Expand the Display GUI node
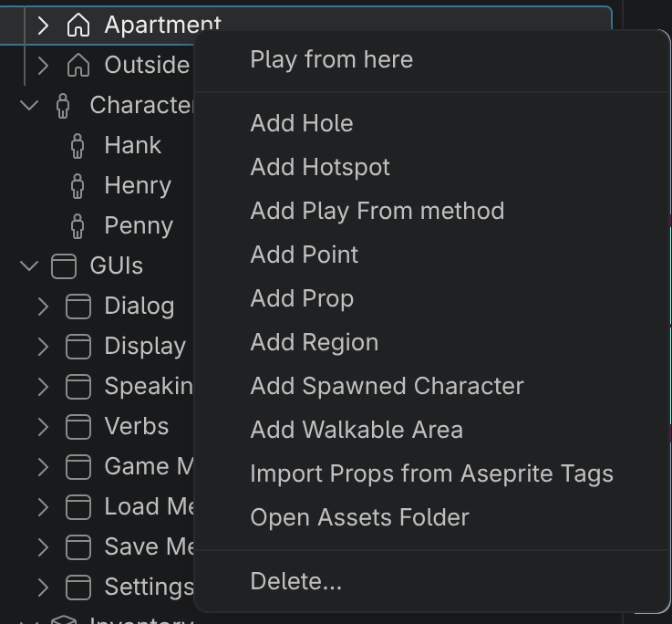The image size is (672, 624). 43,346
